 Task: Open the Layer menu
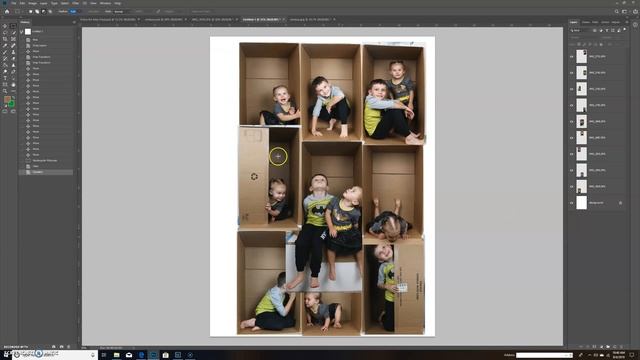pyautogui.click(x=43, y=3)
